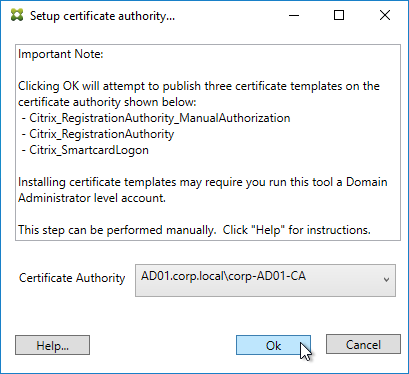Click the "certificate authority shown below:" line
409x374 pixels.
pyautogui.click(x=107, y=102)
